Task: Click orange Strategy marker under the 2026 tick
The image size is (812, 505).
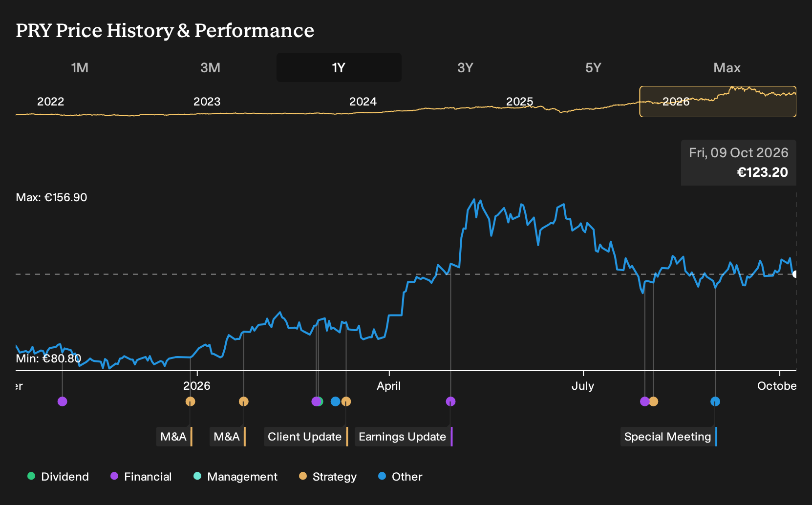Action: coord(191,401)
